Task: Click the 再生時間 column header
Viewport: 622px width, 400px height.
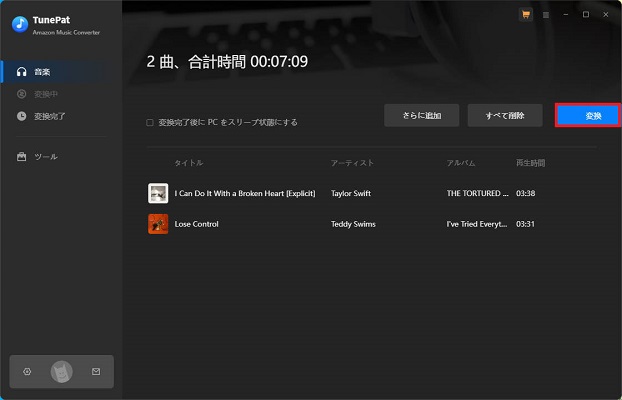Action: [x=530, y=163]
